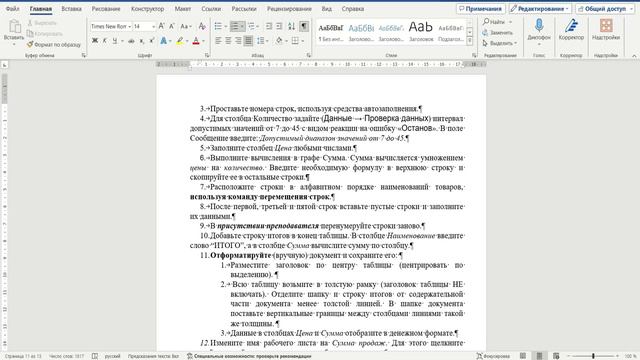Align text to the left
The image size is (640, 360).
click(x=218, y=40)
